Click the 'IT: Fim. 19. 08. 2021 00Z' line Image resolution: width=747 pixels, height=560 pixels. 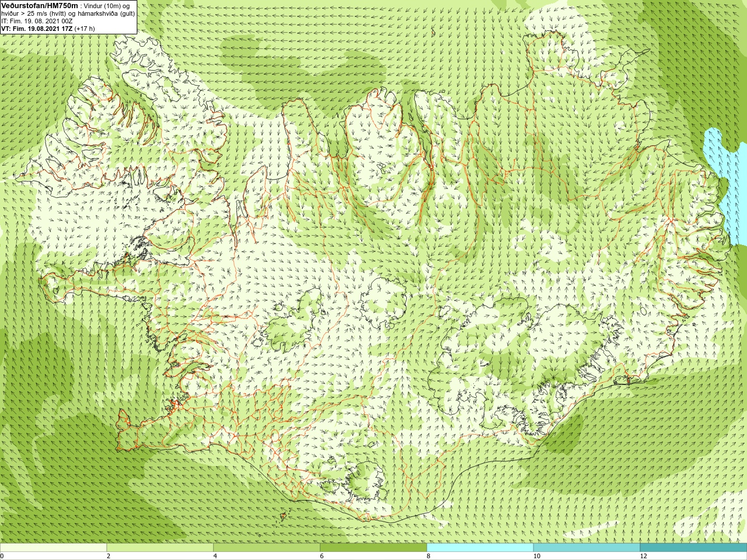click(x=37, y=21)
